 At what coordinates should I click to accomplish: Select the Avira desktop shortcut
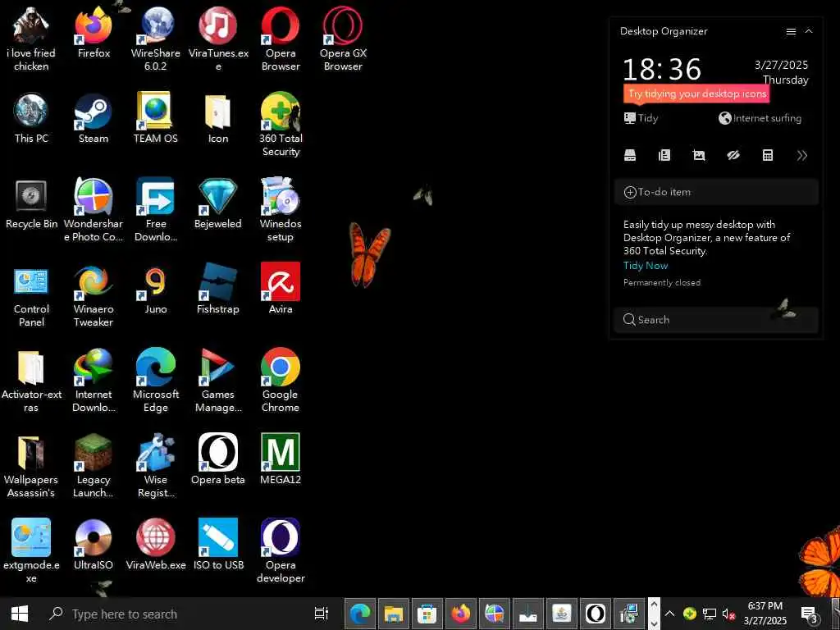pyautogui.click(x=281, y=290)
